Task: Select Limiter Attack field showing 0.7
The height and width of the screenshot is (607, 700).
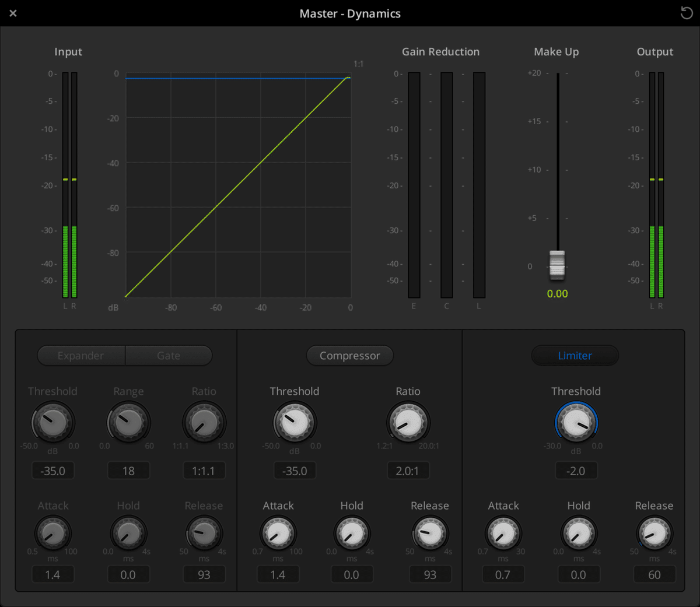Action: tap(503, 574)
